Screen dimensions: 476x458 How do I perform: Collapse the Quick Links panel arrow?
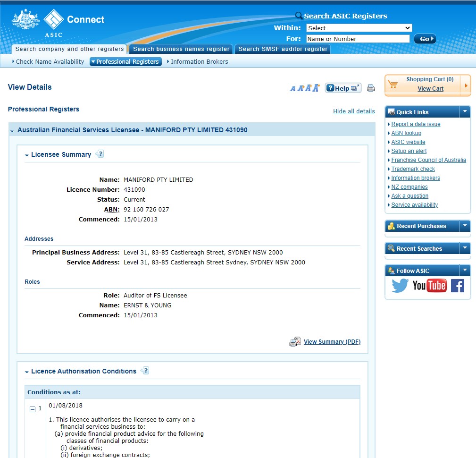pos(465,111)
